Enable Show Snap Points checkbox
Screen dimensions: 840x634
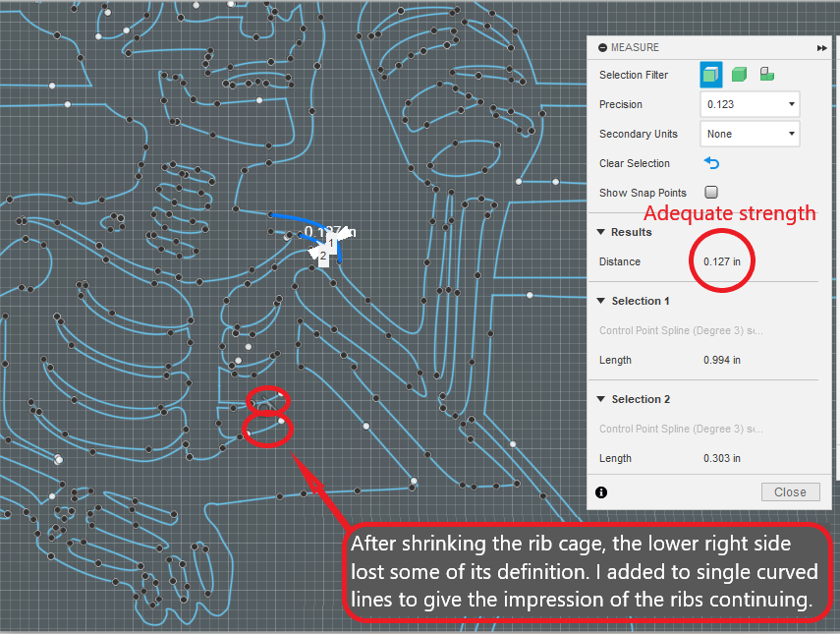711,192
